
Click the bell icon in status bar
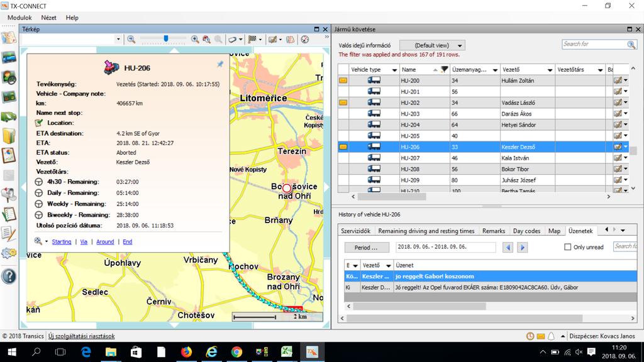tap(551, 336)
